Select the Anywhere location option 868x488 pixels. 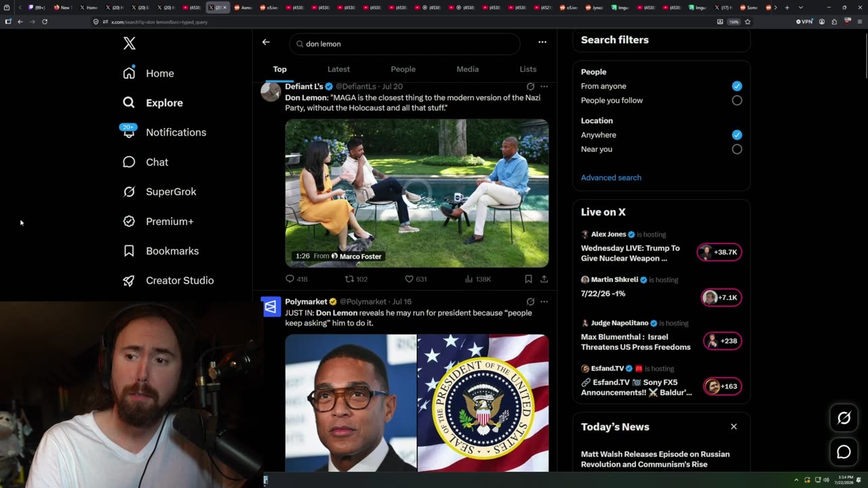pyautogui.click(x=737, y=135)
